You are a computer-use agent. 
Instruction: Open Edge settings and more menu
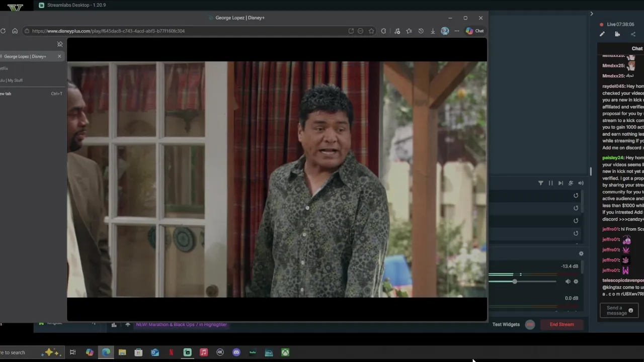[457, 31]
